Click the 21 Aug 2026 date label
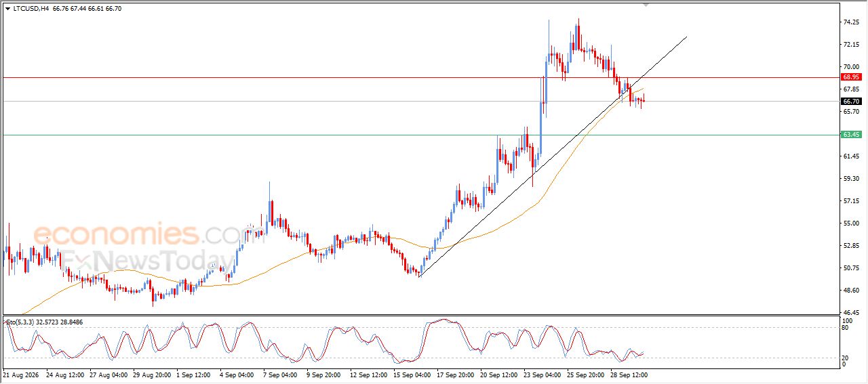The width and height of the screenshot is (868, 384). [21, 374]
